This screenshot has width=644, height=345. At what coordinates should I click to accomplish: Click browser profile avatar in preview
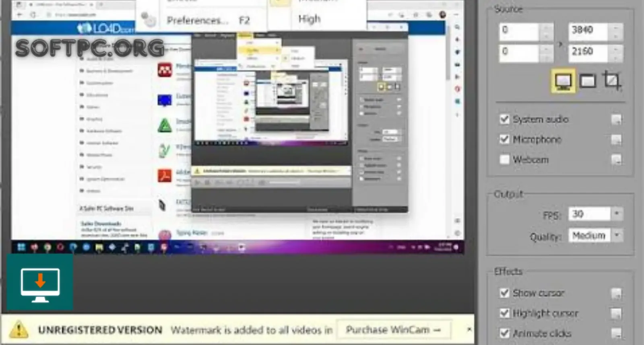tap(443, 15)
